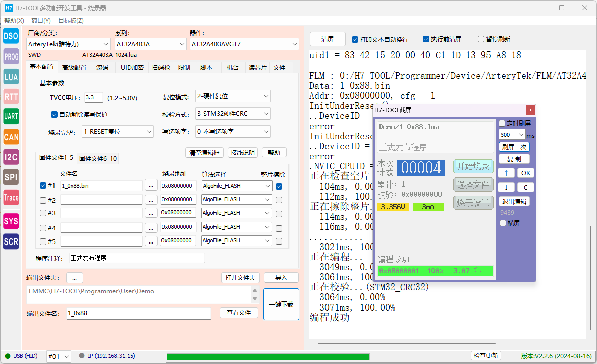Screen dimensions: 597x364
Task: Open the #01 device selector in status bar
Action: pos(59,356)
